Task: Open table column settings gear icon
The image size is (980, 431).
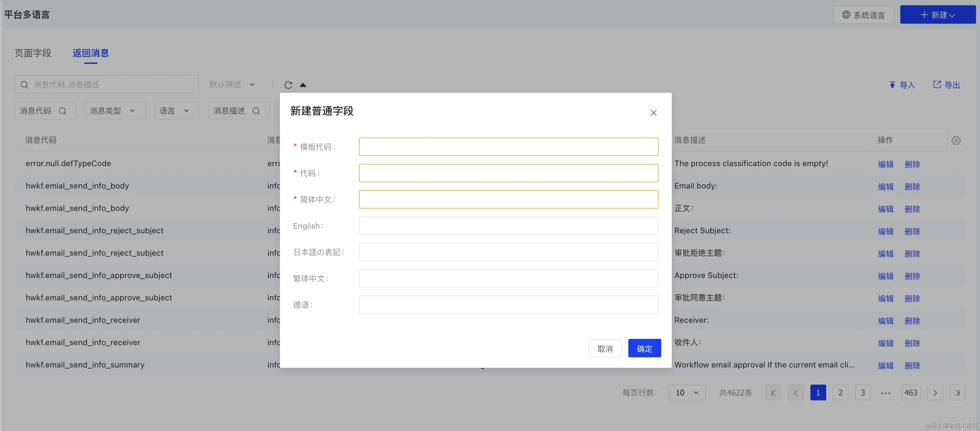Action: [956, 140]
